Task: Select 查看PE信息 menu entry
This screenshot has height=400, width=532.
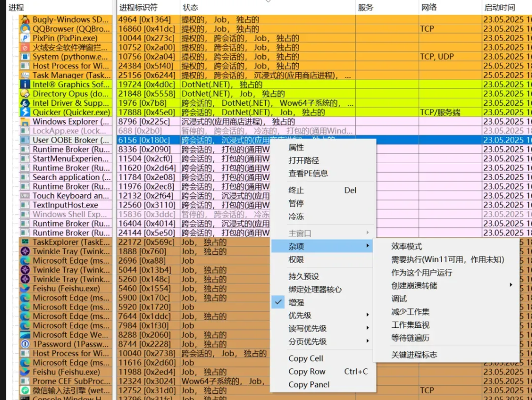Action: click(x=323, y=173)
